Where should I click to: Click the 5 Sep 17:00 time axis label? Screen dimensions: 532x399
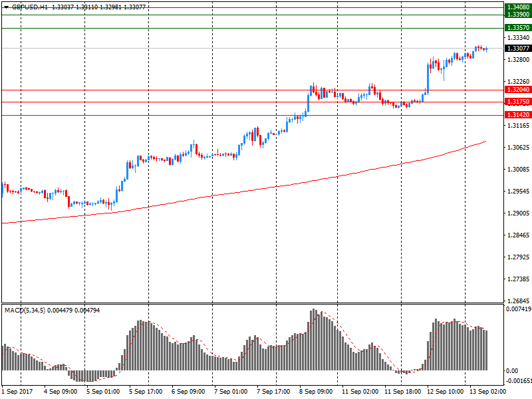click(146, 392)
